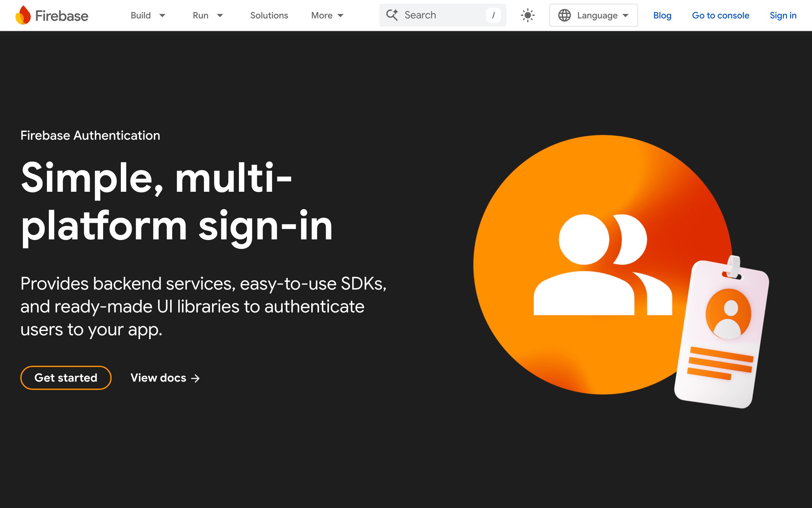Open the Blog link
The width and height of the screenshot is (812, 508).
(662, 15)
